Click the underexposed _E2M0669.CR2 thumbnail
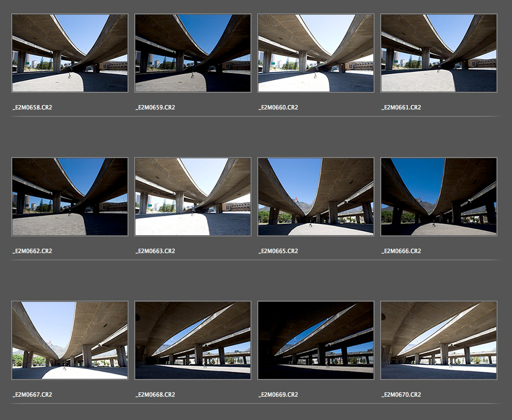Screen dimensions: 512x420 coord(315,340)
